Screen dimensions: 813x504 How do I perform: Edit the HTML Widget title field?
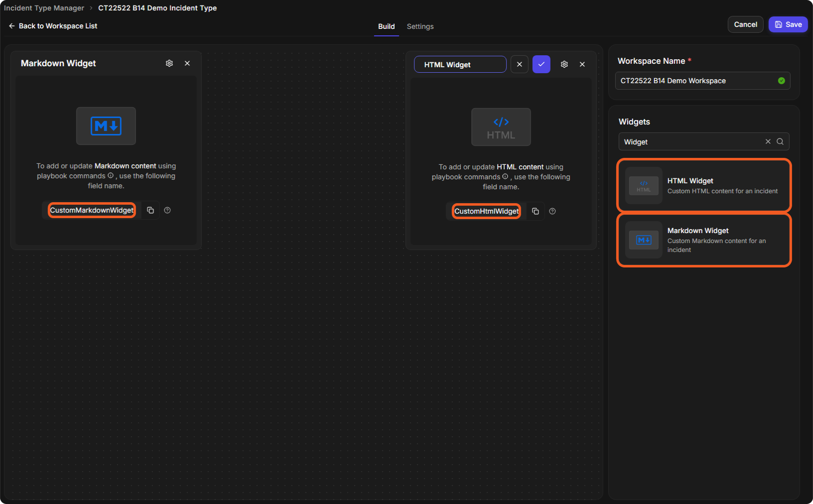coord(460,64)
